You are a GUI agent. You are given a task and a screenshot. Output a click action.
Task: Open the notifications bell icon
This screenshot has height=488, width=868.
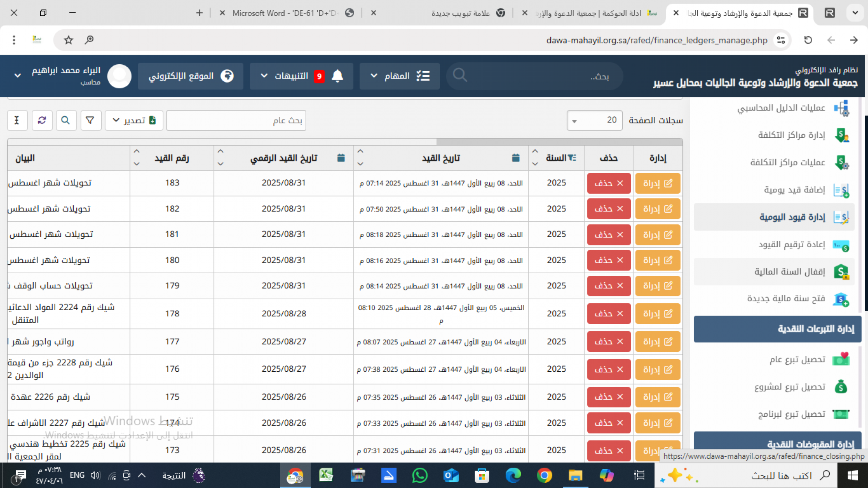[338, 76]
